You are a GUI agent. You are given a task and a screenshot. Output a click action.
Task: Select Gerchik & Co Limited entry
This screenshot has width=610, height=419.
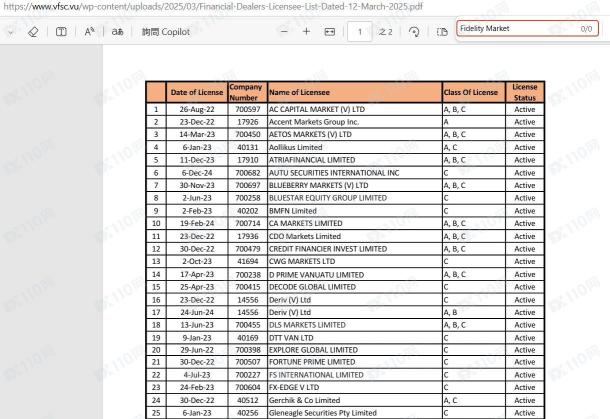coord(304,400)
